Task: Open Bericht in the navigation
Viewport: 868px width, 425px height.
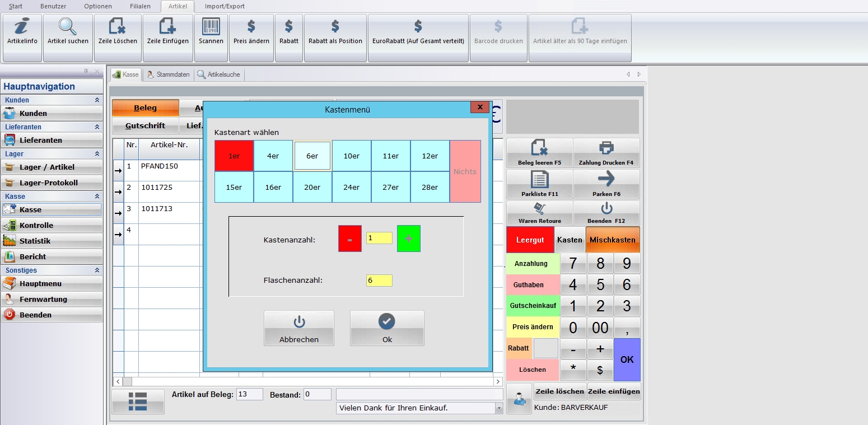Action: click(x=52, y=256)
